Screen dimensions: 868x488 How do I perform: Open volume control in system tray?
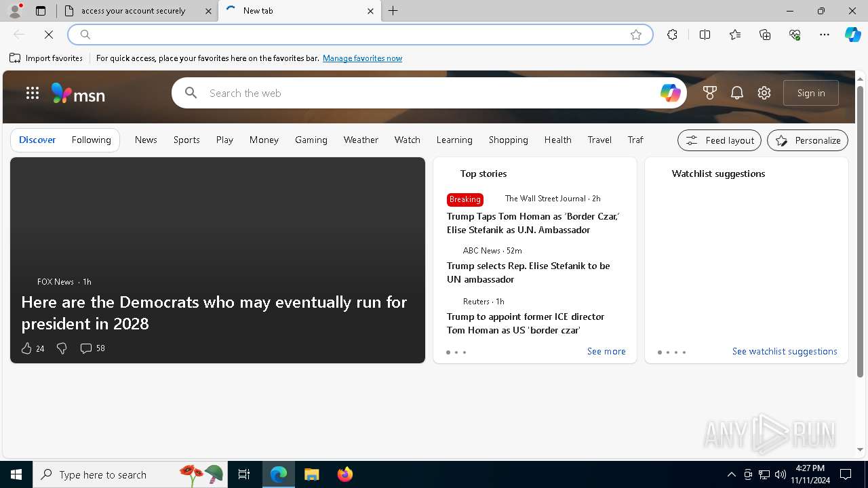780,474
